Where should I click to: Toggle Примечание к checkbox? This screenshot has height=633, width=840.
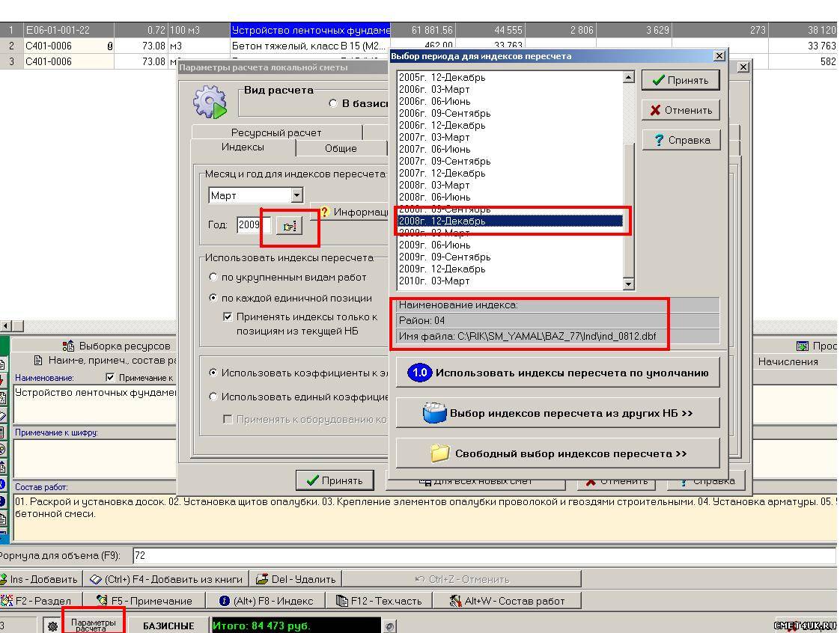(x=110, y=378)
